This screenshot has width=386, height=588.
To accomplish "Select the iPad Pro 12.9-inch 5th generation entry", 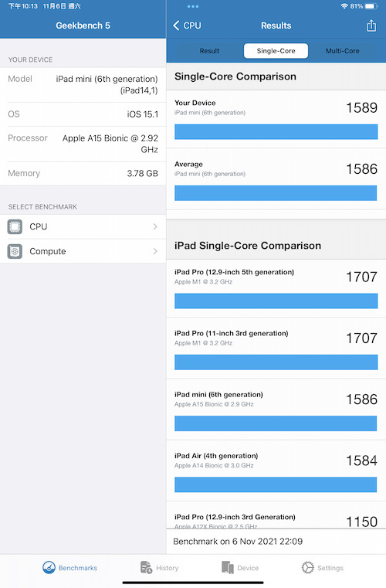I will (276, 287).
